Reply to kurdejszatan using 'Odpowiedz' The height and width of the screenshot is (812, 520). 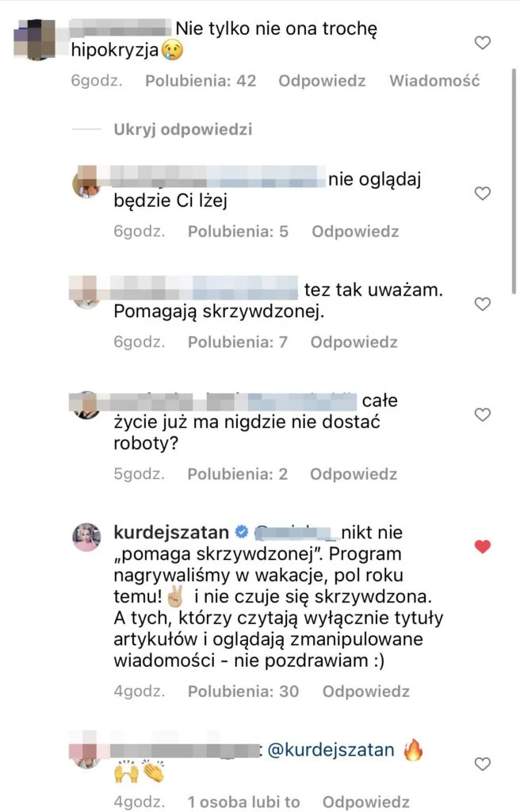[x=367, y=691]
